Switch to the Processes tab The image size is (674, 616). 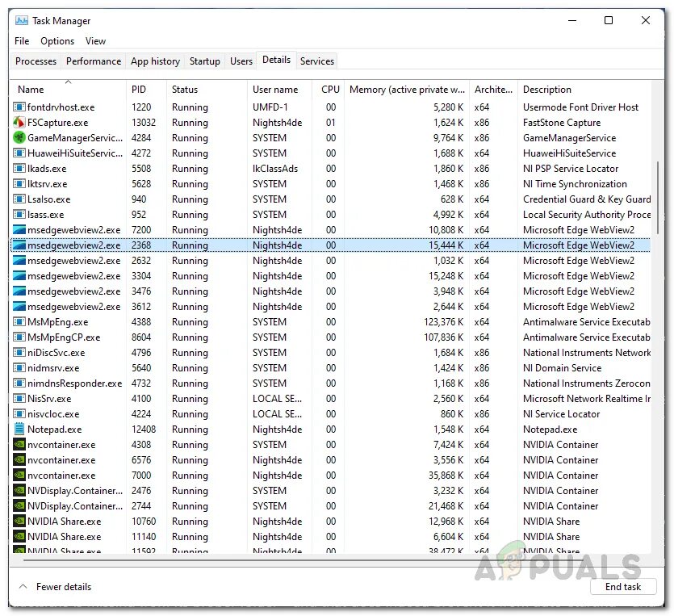(36, 61)
